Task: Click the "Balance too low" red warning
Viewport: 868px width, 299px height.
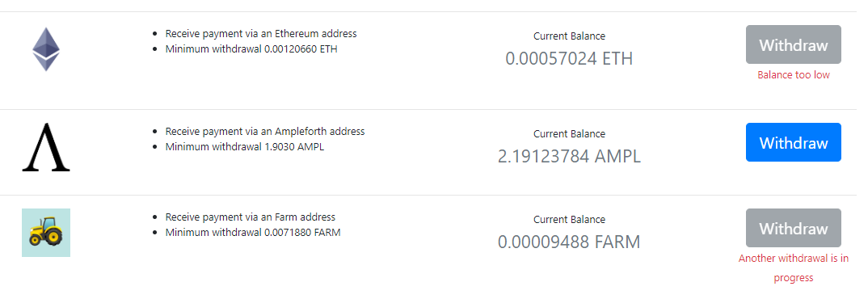Action: 794,74
